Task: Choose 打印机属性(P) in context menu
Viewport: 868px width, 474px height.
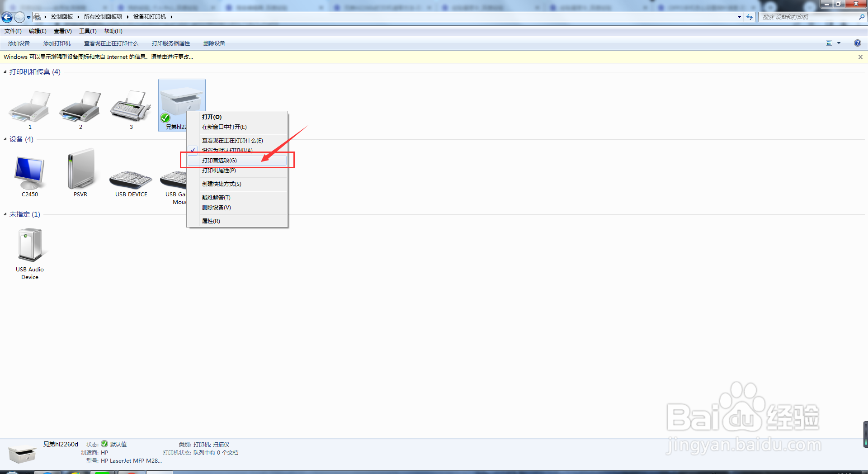Action: [237, 171]
